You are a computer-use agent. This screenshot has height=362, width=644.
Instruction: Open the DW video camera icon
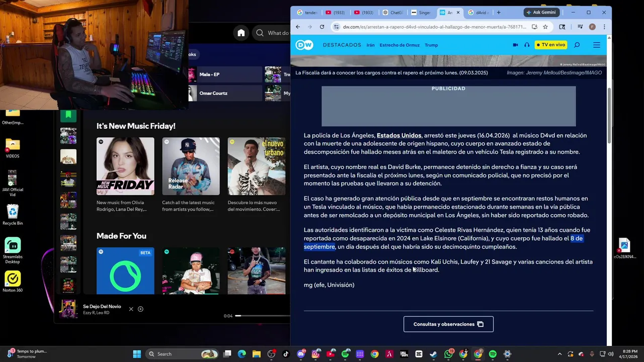(515, 45)
